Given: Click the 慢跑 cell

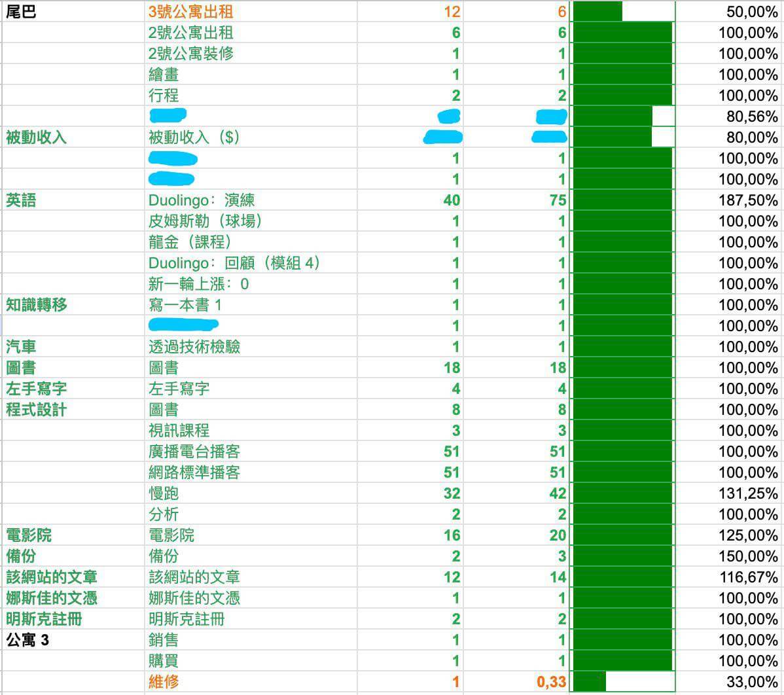Looking at the screenshot, I should point(251,493).
